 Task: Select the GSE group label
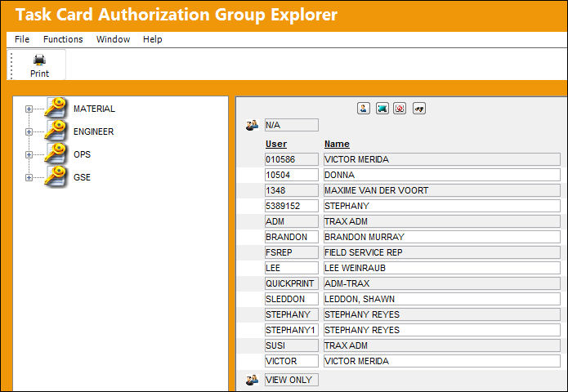[x=82, y=177]
